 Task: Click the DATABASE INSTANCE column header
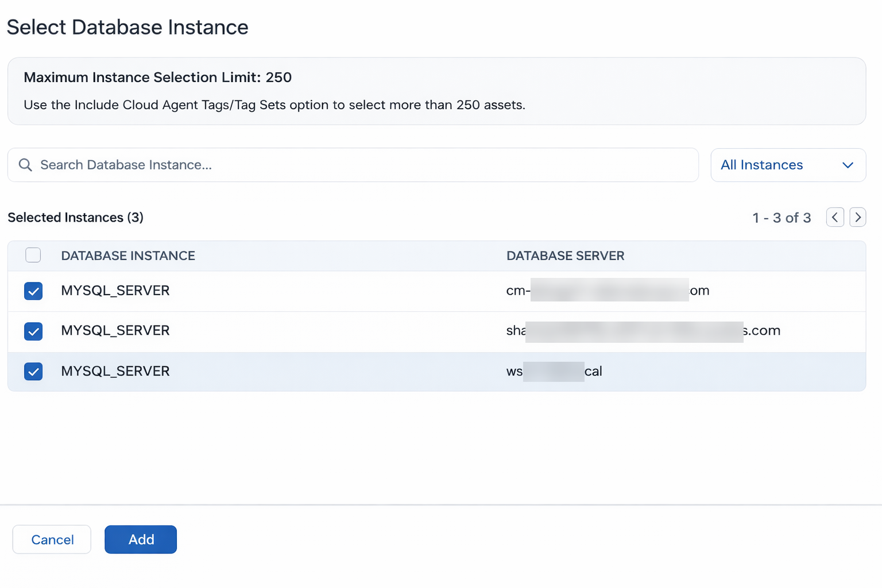128,256
